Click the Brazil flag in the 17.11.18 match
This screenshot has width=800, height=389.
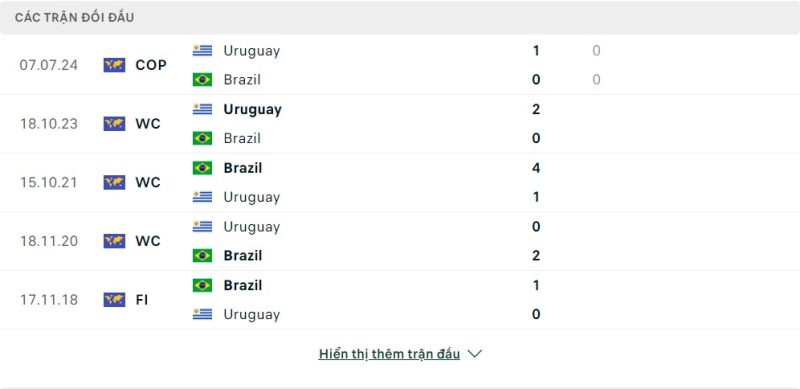[202, 285]
